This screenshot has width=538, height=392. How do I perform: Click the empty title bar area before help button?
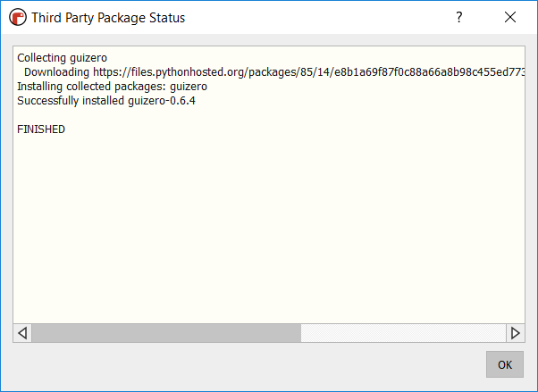click(317, 17)
